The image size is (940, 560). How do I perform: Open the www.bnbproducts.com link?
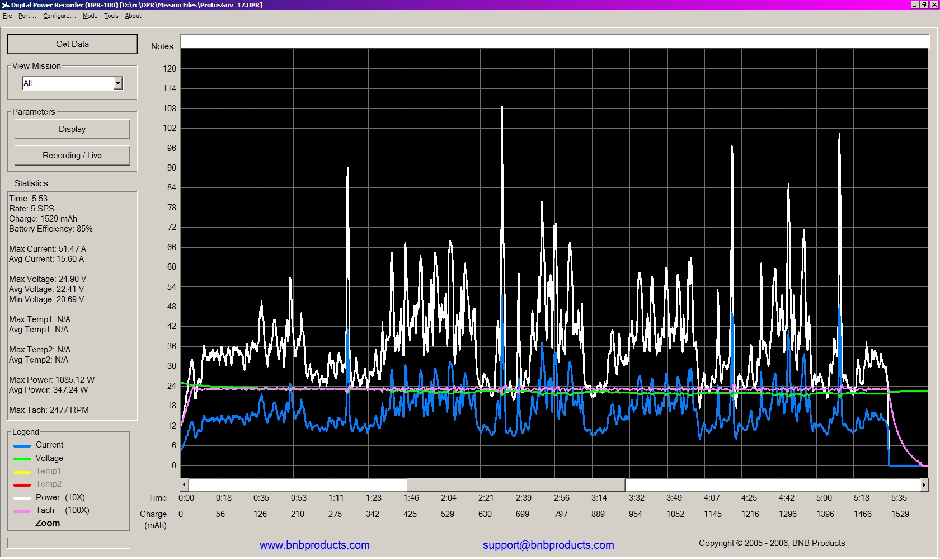coord(314,545)
